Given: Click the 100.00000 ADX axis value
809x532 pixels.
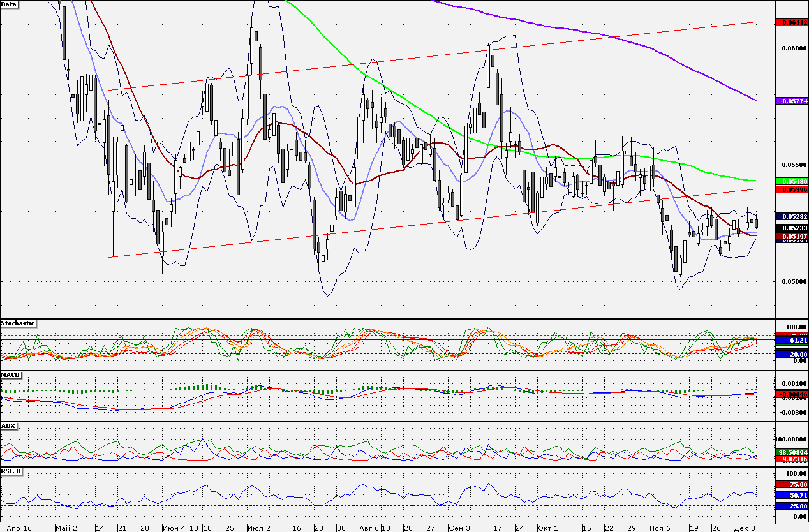Looking at the screenshot, I should [791, 439].
